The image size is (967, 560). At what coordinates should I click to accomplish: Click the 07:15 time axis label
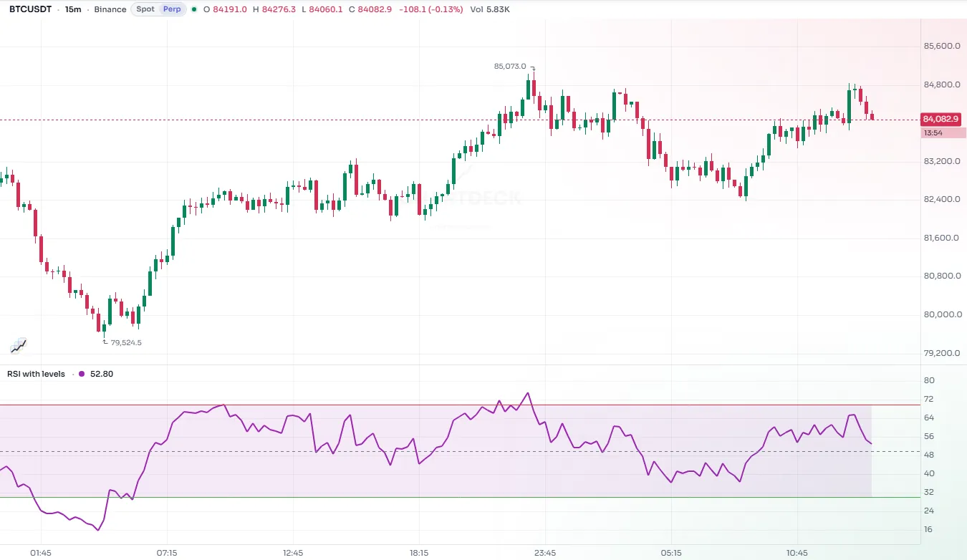pos(167,553)
